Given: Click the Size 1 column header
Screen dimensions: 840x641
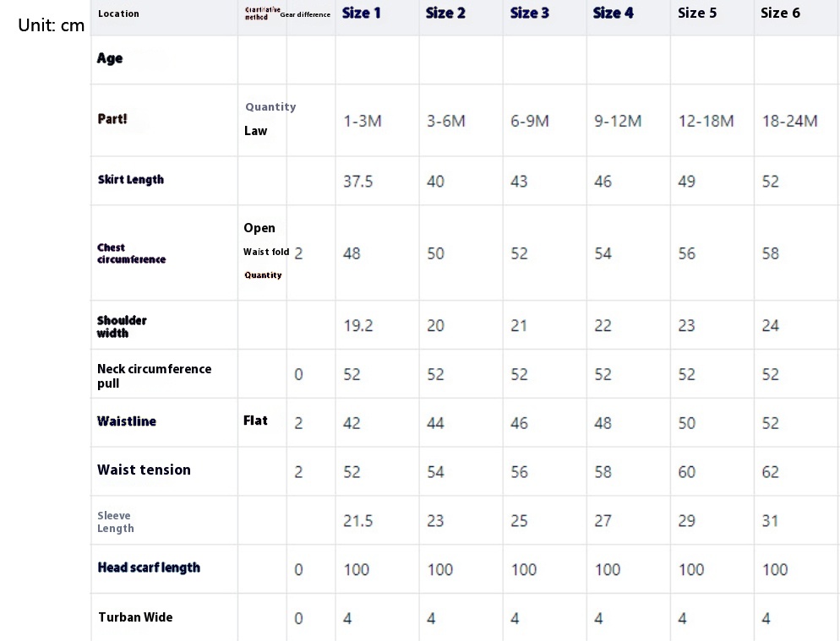Looking at the screenshot, I should (361, 13).
